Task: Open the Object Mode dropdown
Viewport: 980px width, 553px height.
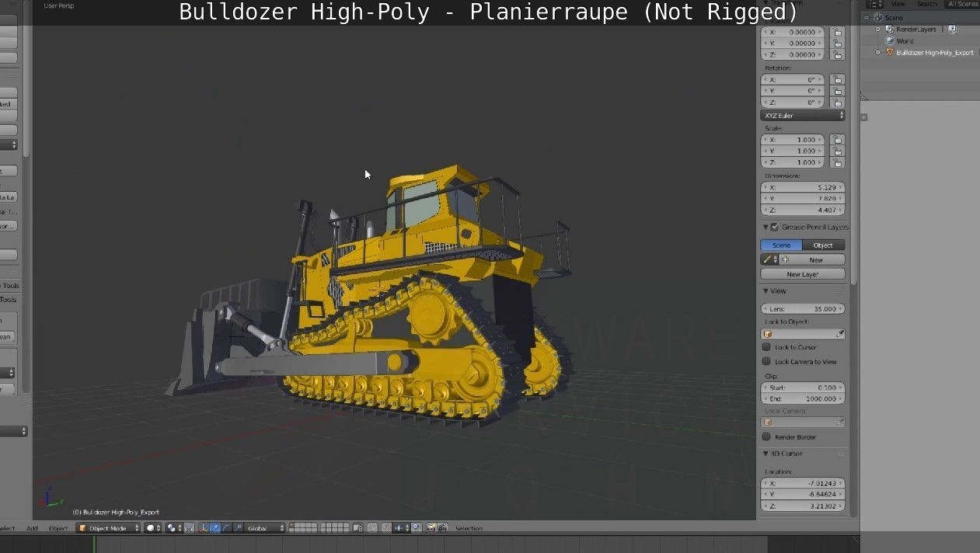Action: click(x=108, y=528)
